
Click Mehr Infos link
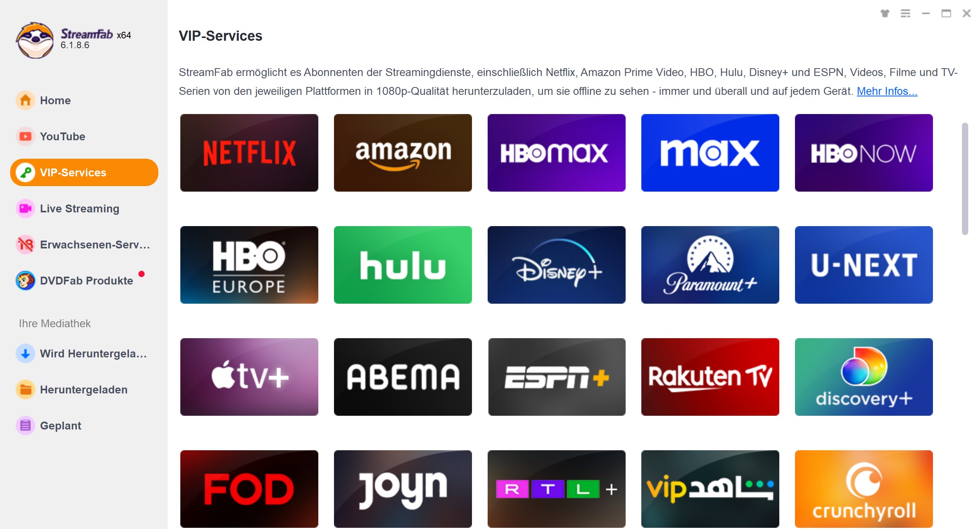(888, 91)
